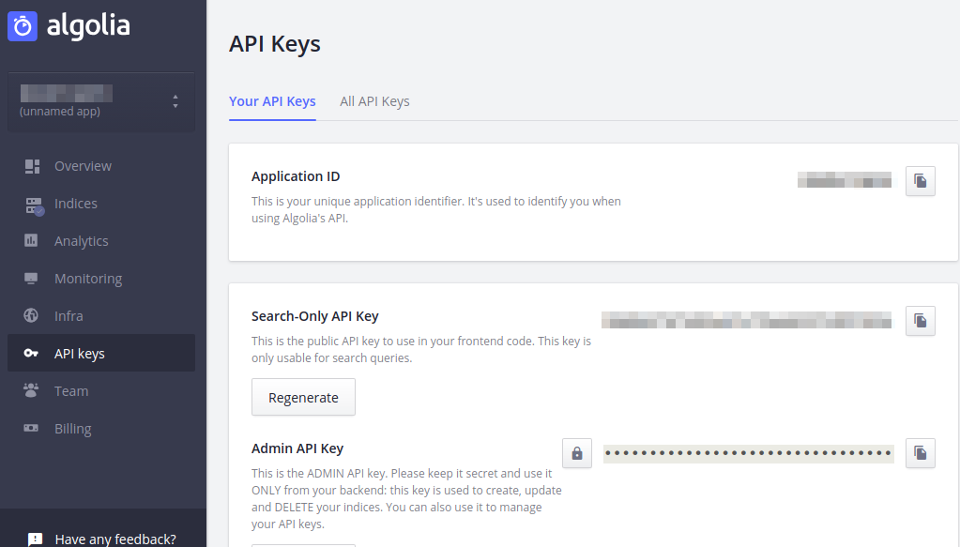Click the Admin API Key label
Viewport: 960px width, 547px height.
(297, 448)
